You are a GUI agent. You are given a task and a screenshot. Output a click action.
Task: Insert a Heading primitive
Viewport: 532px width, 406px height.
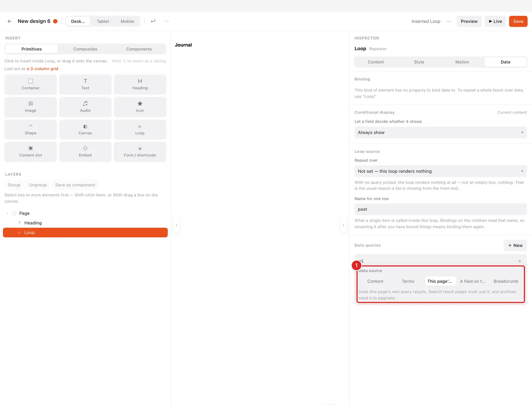coord(140,84)
